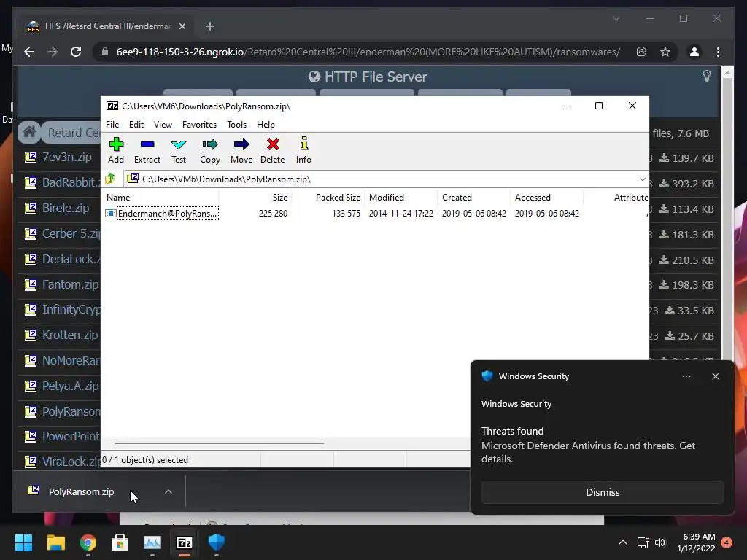The width and height of the screenshot is (747, 560).
Task: Expand PolyRansom.zip download options chevron
Action: [169, 491]
